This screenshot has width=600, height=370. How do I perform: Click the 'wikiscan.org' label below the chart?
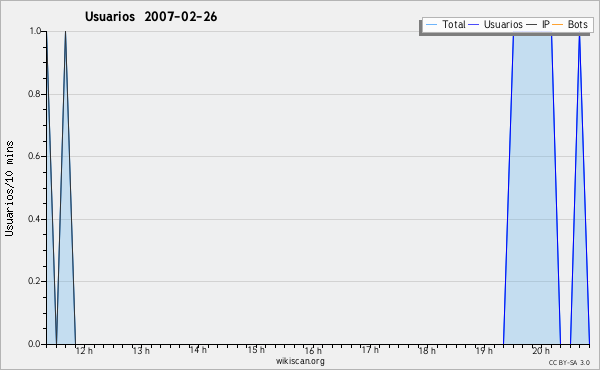point(300,361)
